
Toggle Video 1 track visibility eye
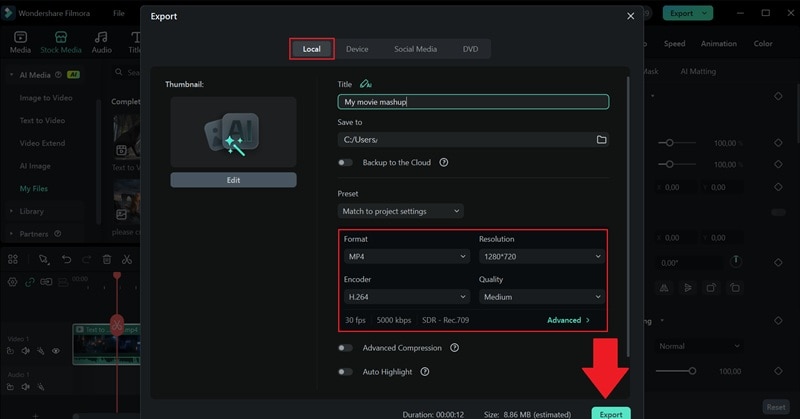pyautogui.click(x=56, y=351)
